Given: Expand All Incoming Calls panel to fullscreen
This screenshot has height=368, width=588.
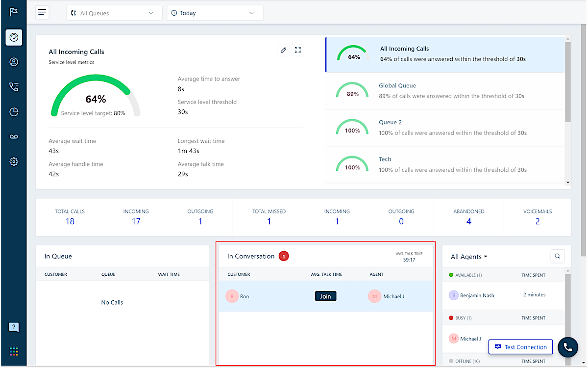Looking at the screenshot, I should tap(298, 50).
